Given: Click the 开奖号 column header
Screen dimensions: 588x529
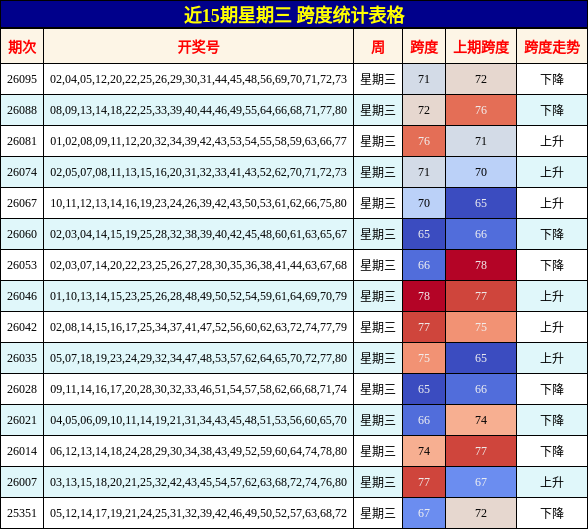Looking at the screenshot, I should [x=198, y=47].
